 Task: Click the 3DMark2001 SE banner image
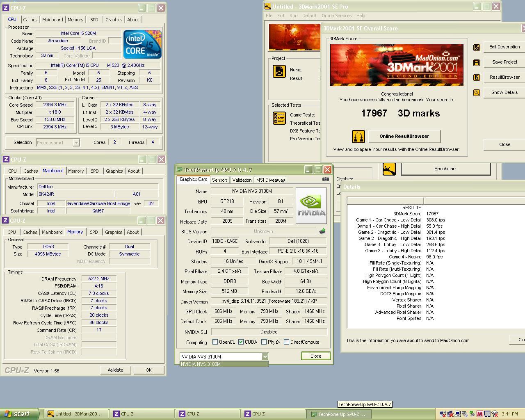397,65
